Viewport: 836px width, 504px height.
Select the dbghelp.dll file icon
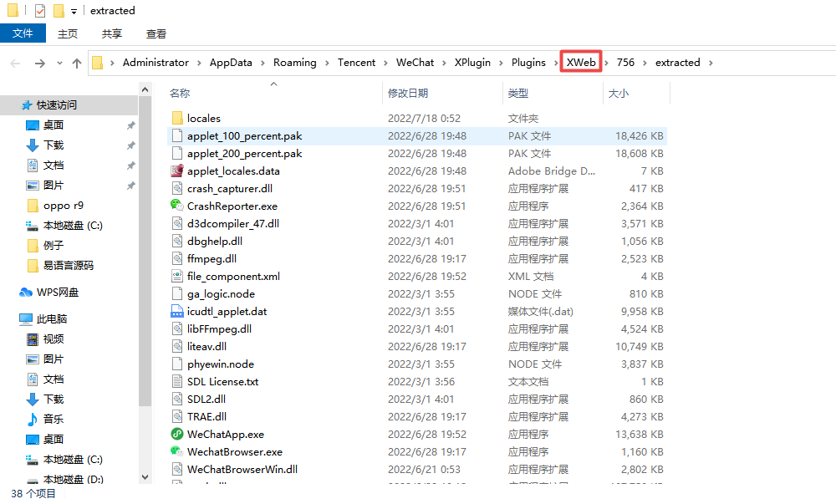(x=177, y=242)
